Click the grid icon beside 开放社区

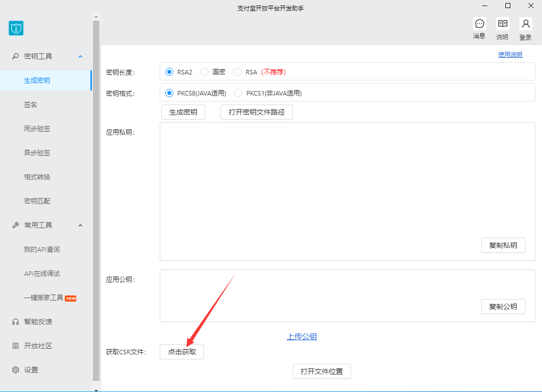click(16, 346)
